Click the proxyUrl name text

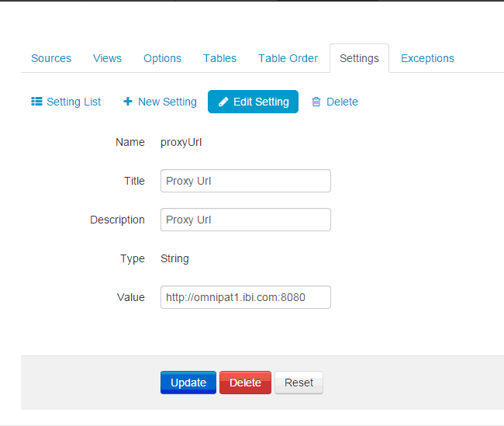tap(181, 142)
